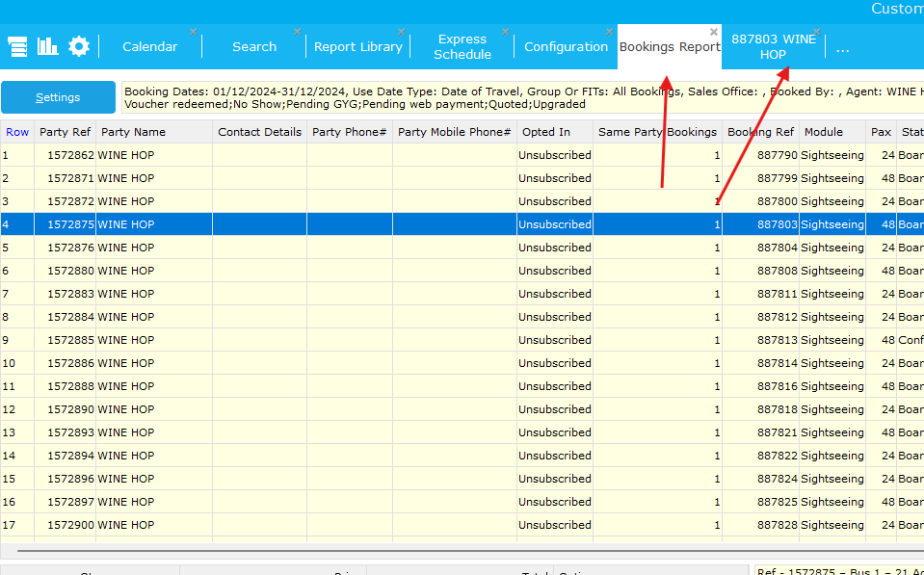Close the Configuration tab
Viewport: 924px width, 575px height.
pos(610,32)
